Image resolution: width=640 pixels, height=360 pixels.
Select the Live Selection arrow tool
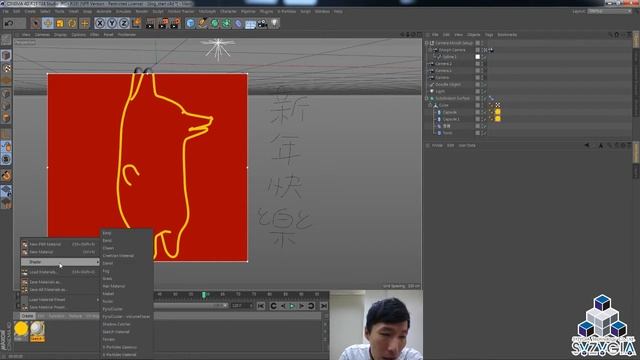coord(35,23)
